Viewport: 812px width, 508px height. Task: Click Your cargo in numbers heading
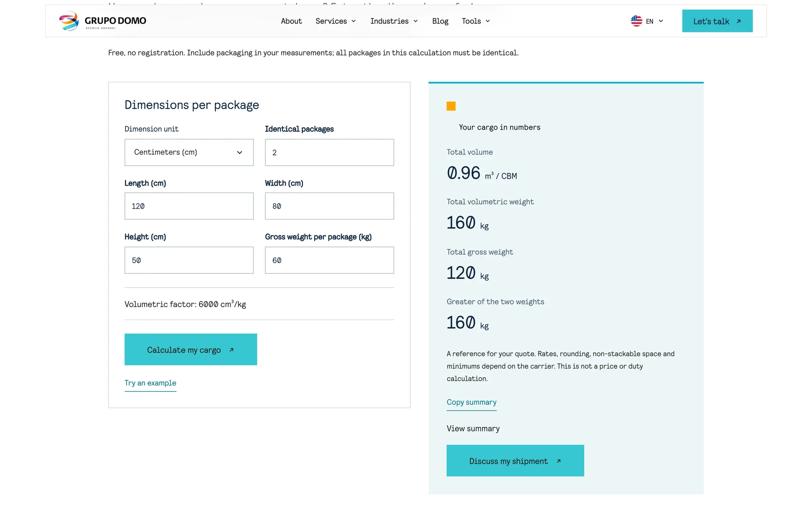499,127
